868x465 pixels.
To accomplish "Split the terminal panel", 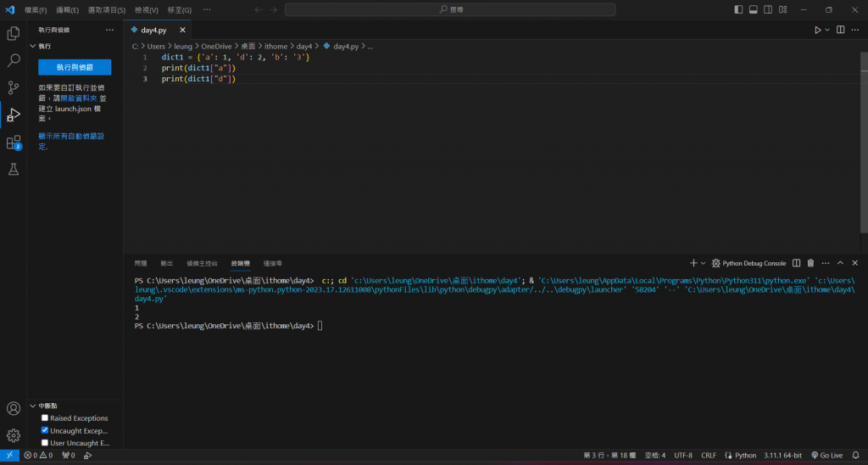I will (796, 263).
